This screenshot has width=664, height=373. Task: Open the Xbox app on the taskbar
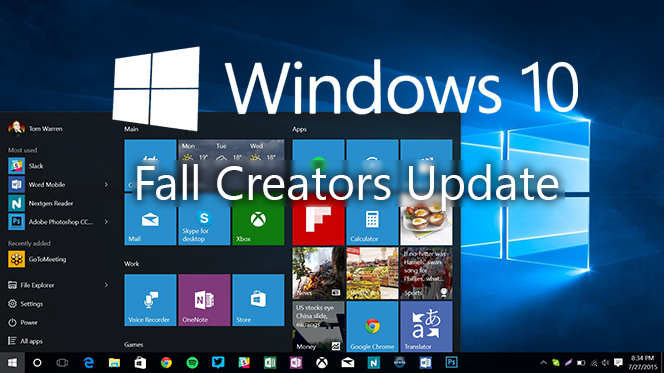[322, 363]
